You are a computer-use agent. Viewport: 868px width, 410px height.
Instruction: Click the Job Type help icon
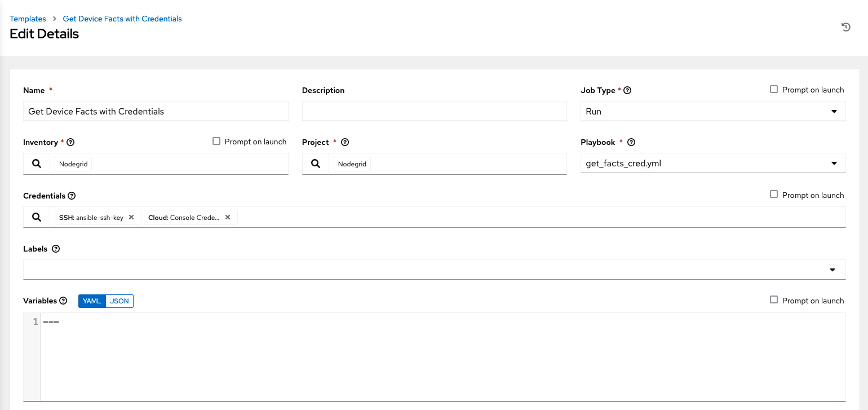627,90
